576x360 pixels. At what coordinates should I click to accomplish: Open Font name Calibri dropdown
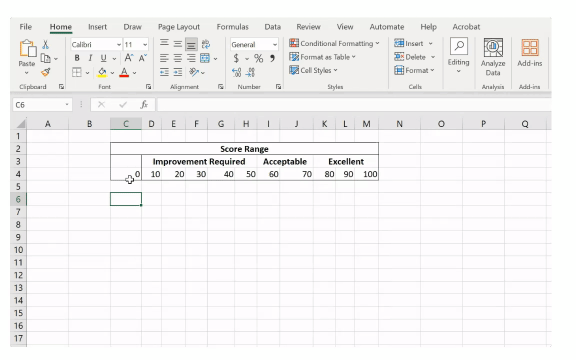[119, 44]
